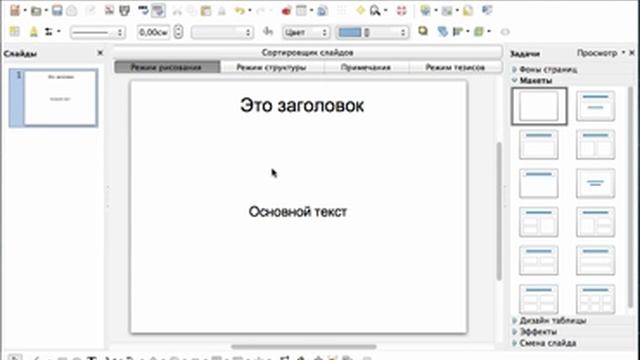
Task: Open the Line Color dropdown
Action: (x=222, y=32)
